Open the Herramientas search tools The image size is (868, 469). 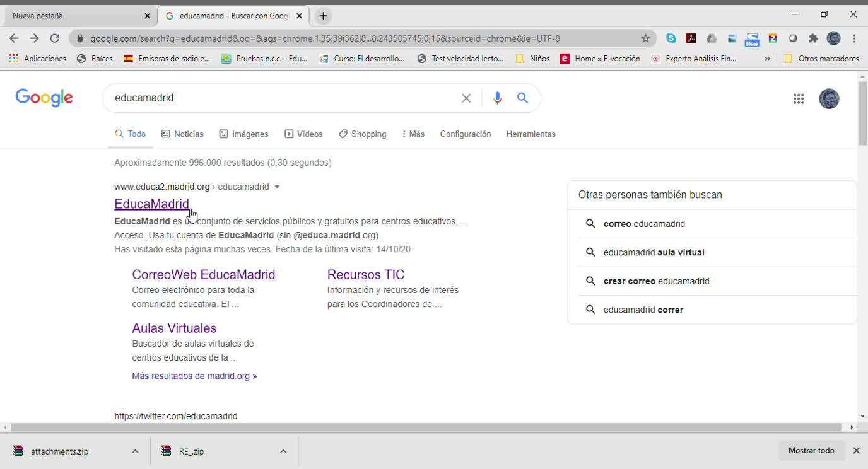pos(531,134)
